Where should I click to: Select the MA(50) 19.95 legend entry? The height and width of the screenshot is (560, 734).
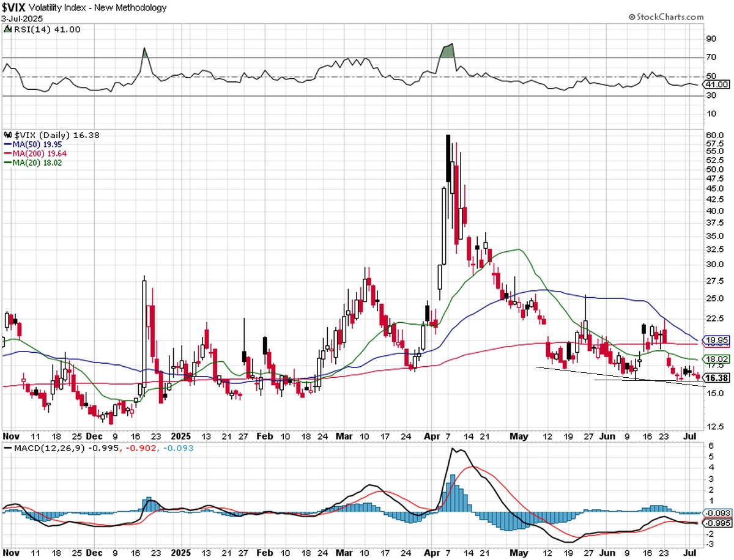(32, 145)
